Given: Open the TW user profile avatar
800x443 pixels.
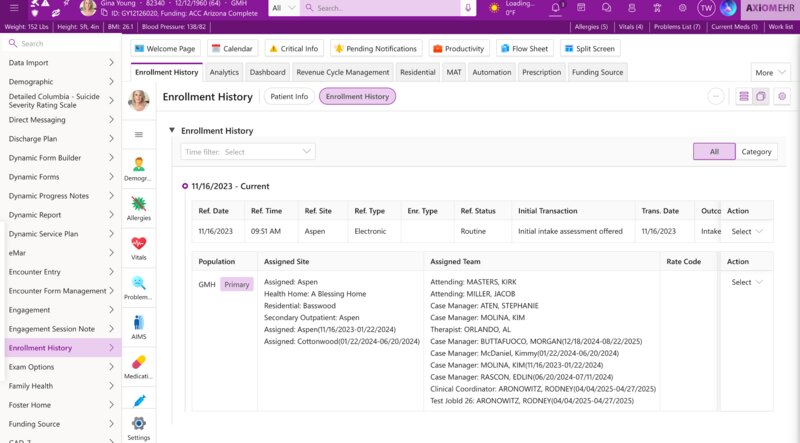Looking at the screenshot, I should 706,8.
